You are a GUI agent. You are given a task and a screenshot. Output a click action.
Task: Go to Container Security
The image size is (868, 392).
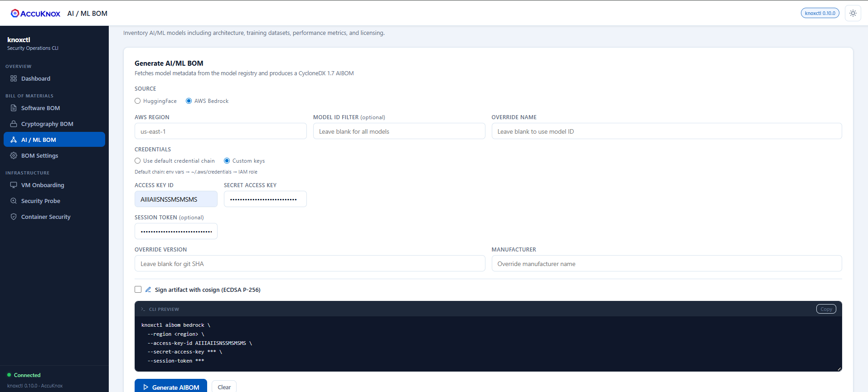click(54, 217)
